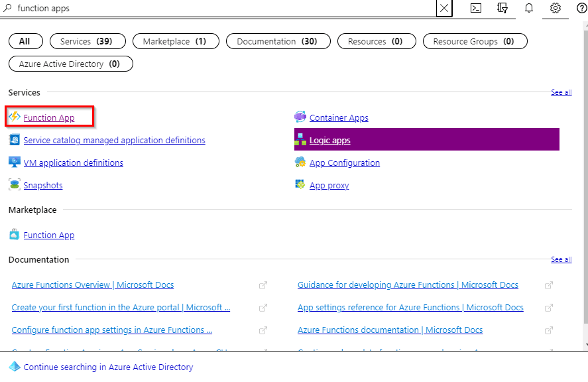This screenshot has height=382, width=588.
Task: Click the App Configuration icon
Action: click(x=300, y=162)
